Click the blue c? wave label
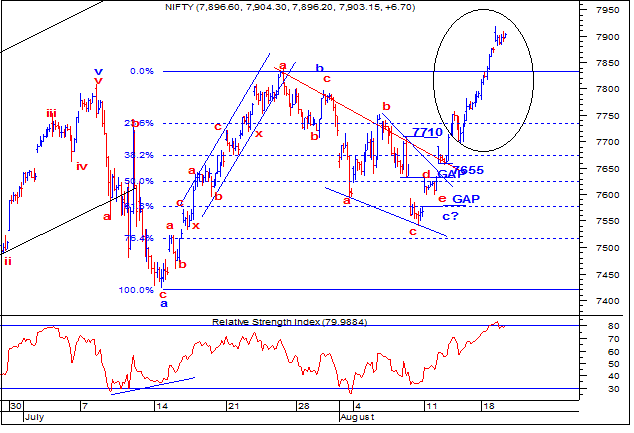The width and height of the screenshot is (634, 433). [450, 216]
